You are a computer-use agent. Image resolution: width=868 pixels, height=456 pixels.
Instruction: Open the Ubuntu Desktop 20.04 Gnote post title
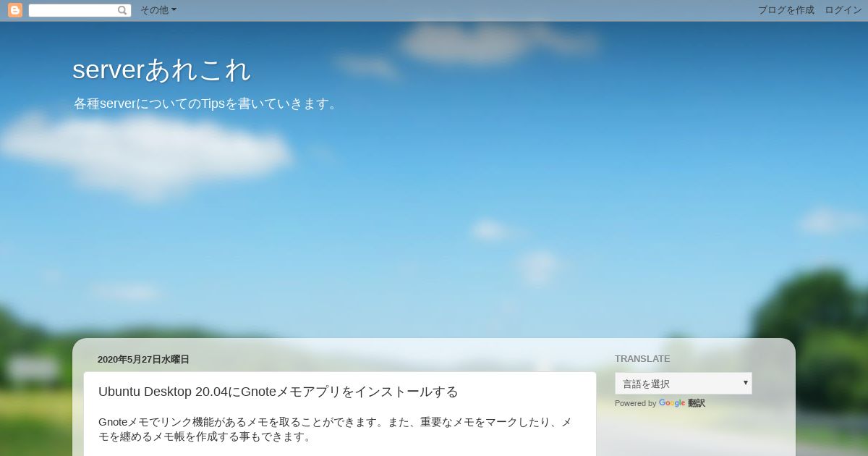[278, 392]
